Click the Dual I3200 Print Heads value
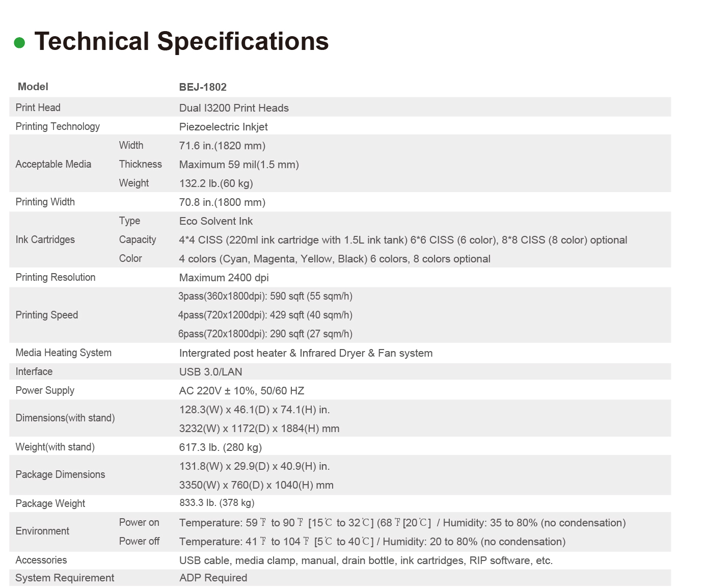Image resolution: width=705 pixels, height=588 pixels. (x=234, y=108)
